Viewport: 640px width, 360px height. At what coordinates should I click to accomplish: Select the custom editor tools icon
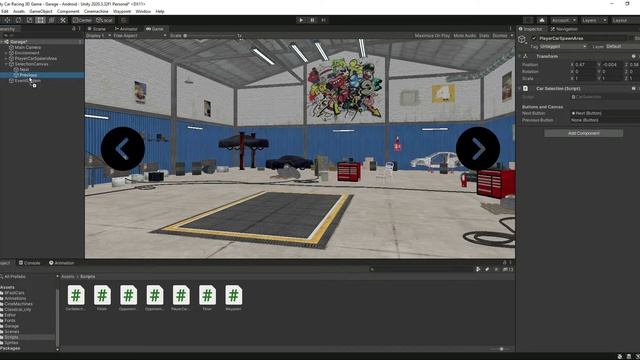(63, 20)
